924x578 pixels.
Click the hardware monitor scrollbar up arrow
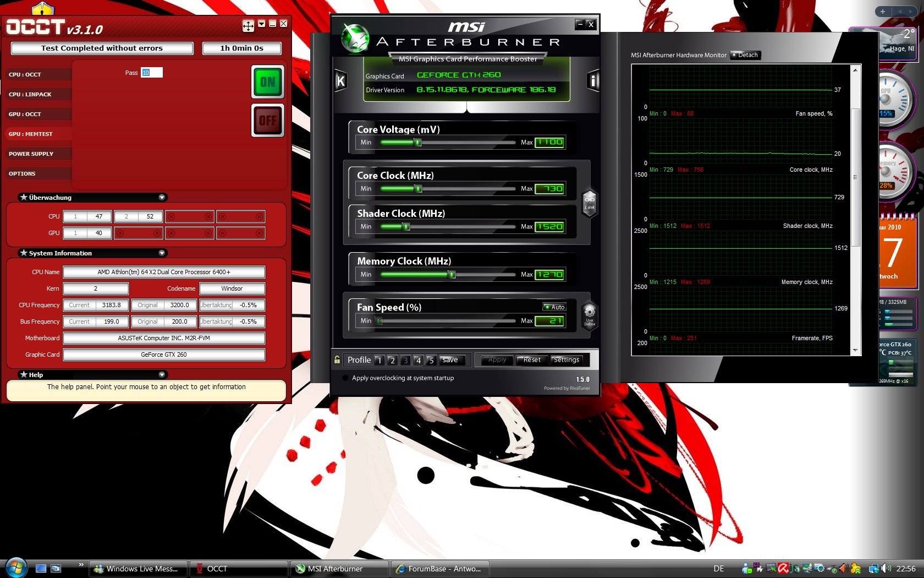click(855, 70)
